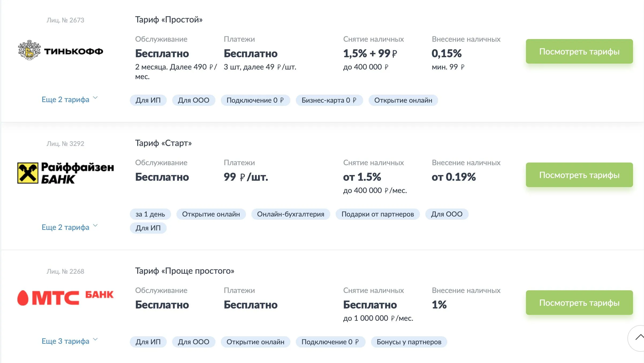644x363 pixels.
Task: Expand MTS Bank's additional 3 tariffs
Action: (69, 341)
